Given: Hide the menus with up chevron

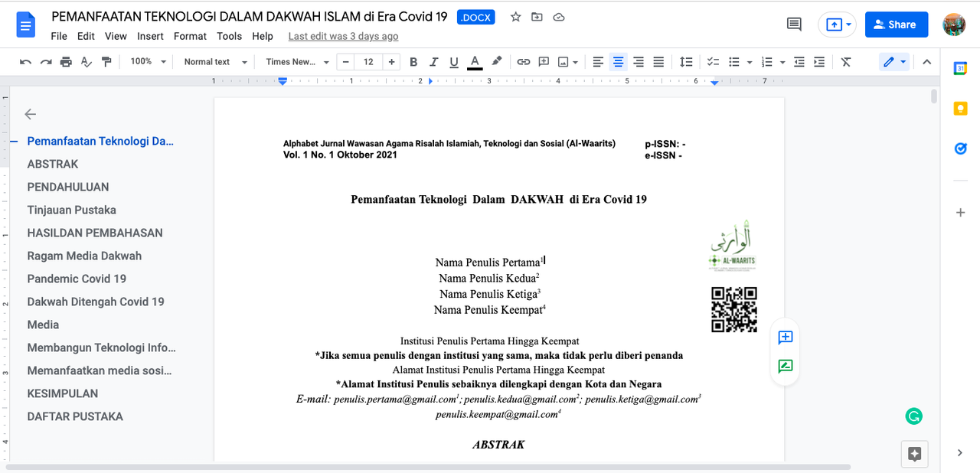Looking at the screenshot, I should (x=926, y=62).
